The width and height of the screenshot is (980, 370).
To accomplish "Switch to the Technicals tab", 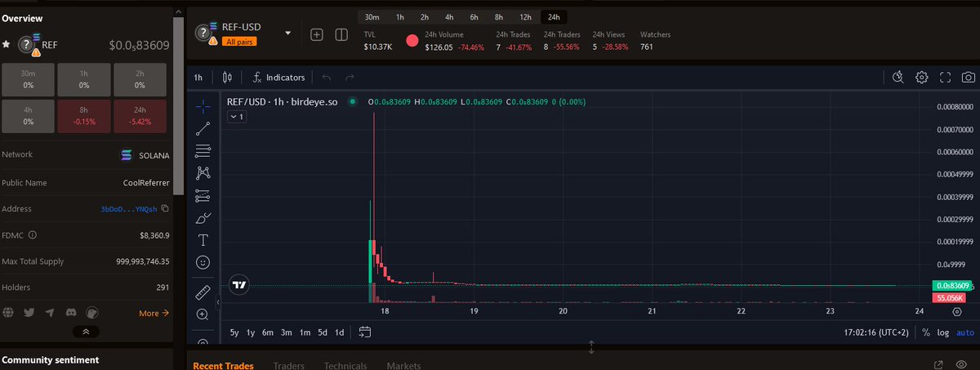I will tap(345, 366).
